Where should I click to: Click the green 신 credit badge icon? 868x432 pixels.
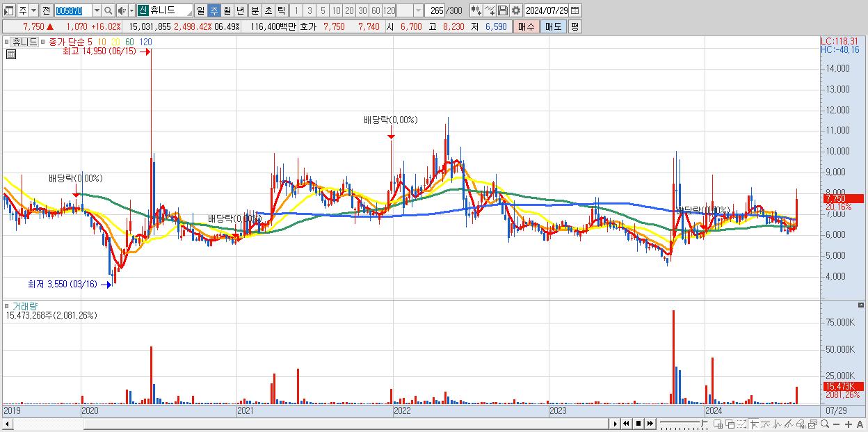(x=143, y=10)
